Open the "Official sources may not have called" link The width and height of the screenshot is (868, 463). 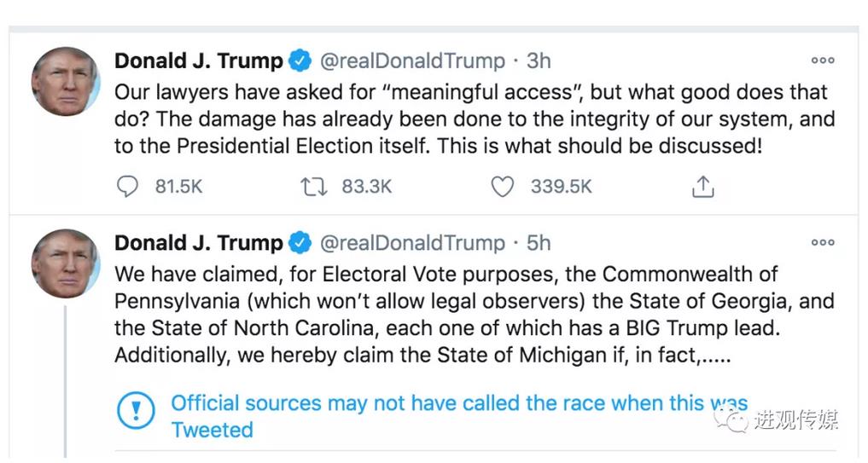pos(458,404)
